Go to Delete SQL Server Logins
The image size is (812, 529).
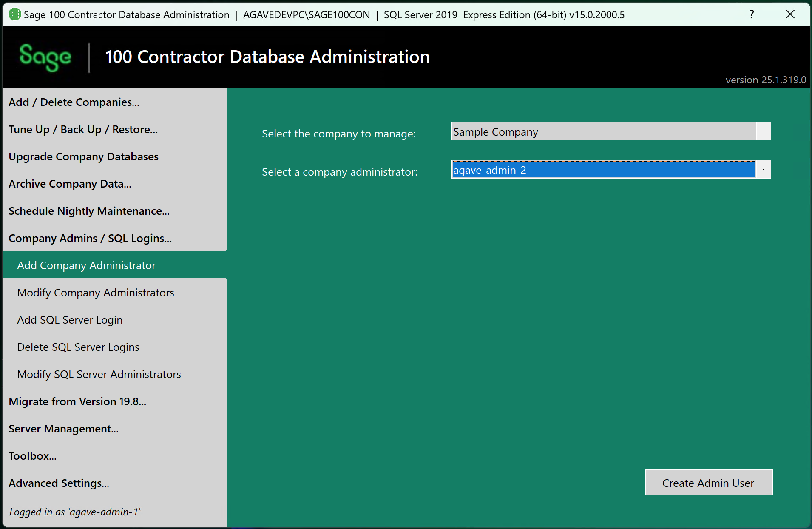[78, 347]
